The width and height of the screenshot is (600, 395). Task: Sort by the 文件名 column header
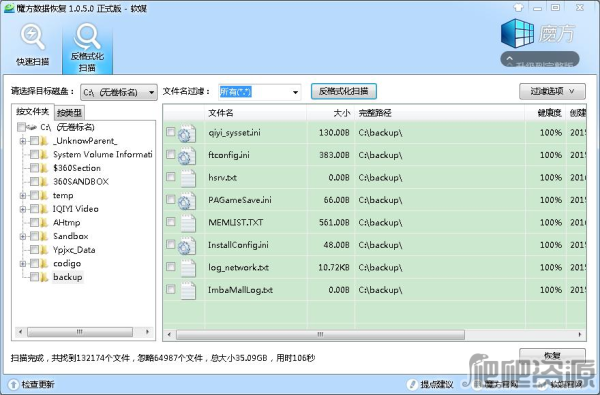(255, 113)
